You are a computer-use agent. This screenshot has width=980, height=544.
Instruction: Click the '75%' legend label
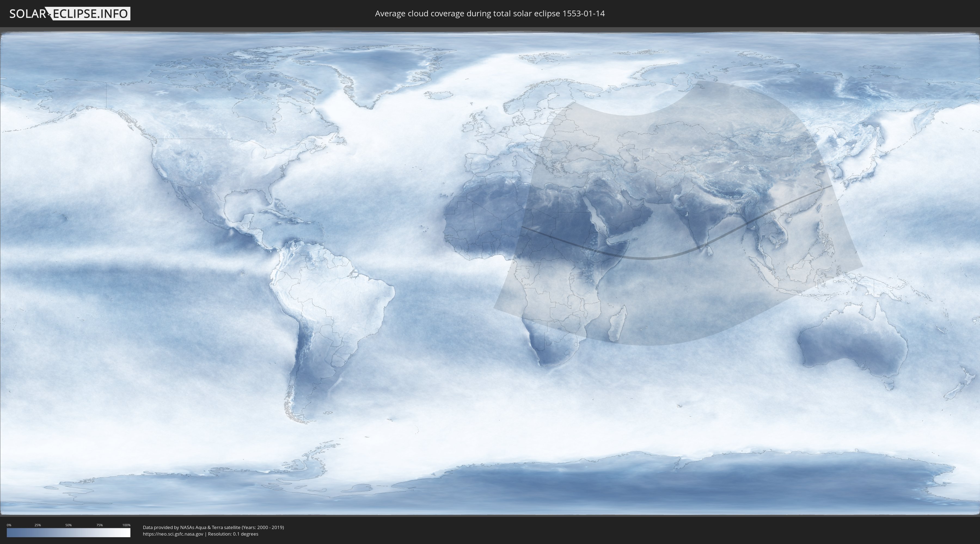click(99, 525)
